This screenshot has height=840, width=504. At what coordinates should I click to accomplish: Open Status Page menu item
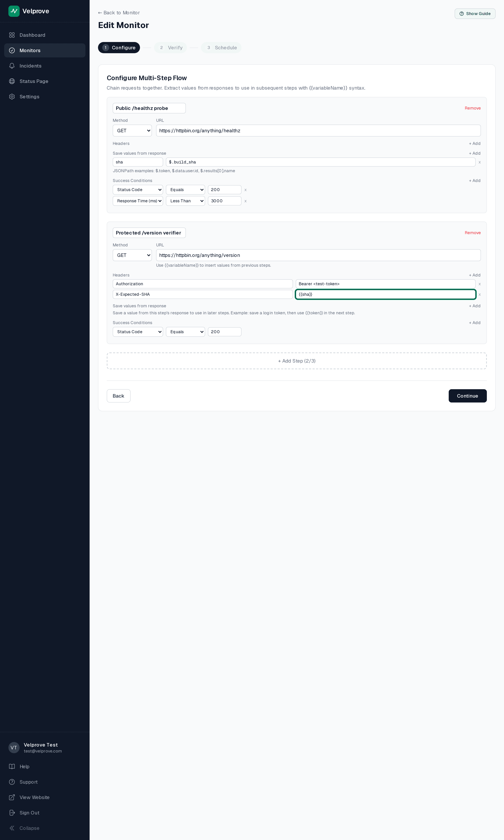click(45, 81)
